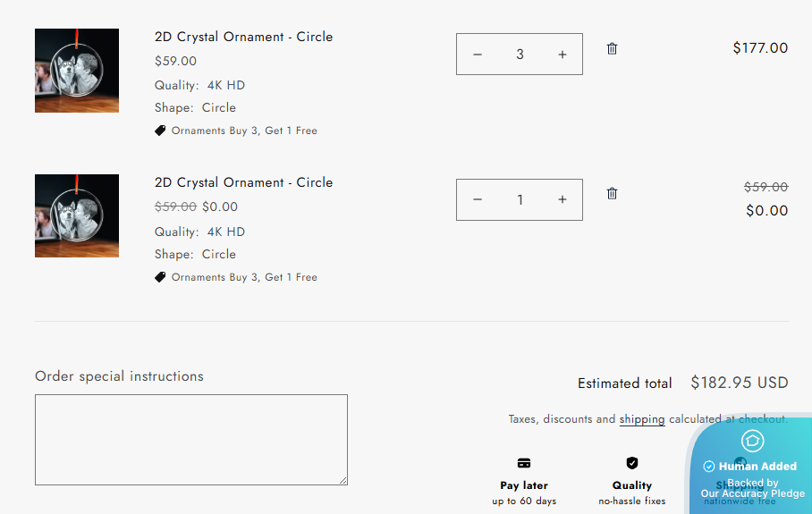
Task: Click the discount tag icon on free item
Action: 160,277
